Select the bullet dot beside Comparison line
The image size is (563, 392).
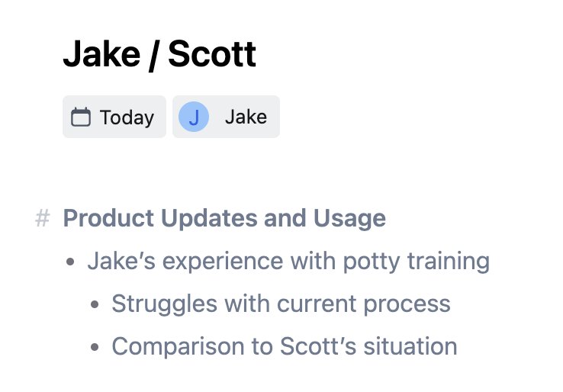(95, 347)
